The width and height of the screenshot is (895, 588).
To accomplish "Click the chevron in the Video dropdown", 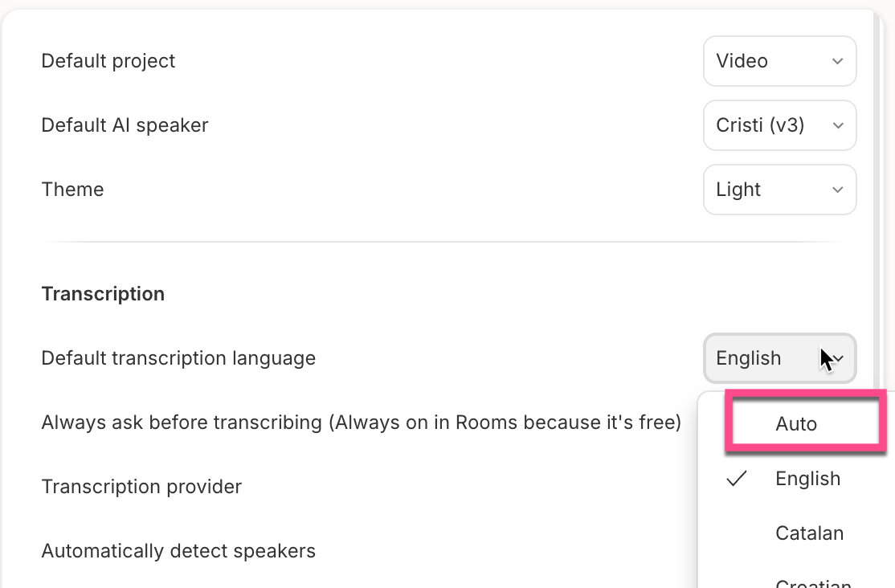I will 837,61.
